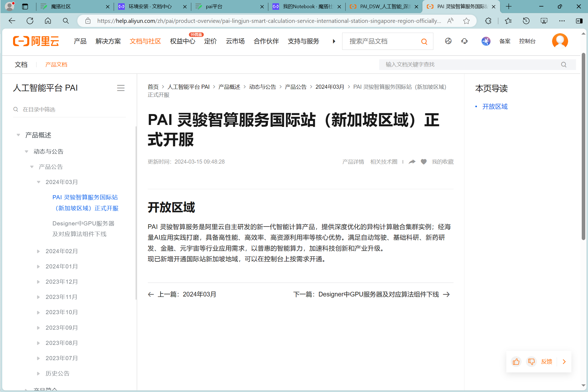The image size is (588, 392).
Task: Open new tab with plus button
Action: (x=509, y=7)
